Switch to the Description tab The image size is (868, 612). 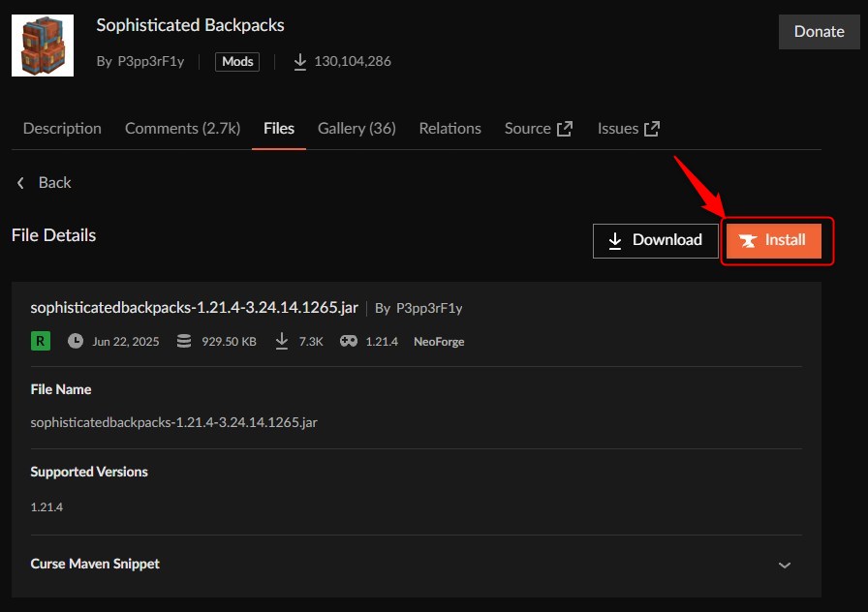(62, 129)
